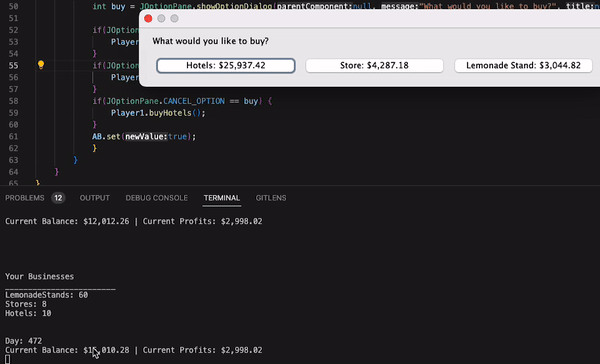This screenshot has width=600, height=364.
Task: Click 'int buy' declaration on line 50
Action: [109, 7]
